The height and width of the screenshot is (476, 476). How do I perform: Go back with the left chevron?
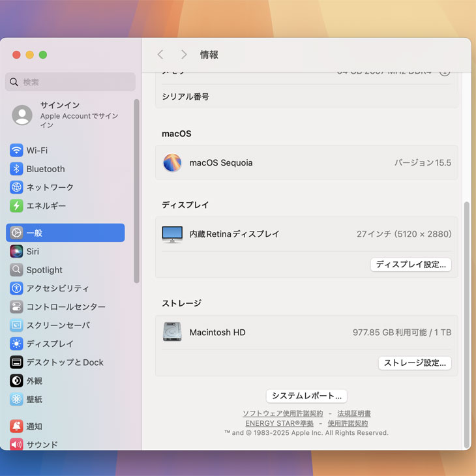coord(160,55)
